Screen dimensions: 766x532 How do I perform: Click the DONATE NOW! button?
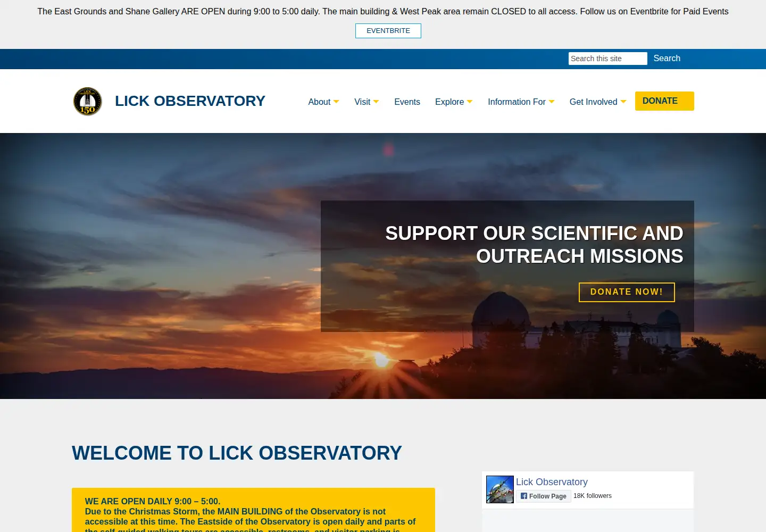point(627,292)
